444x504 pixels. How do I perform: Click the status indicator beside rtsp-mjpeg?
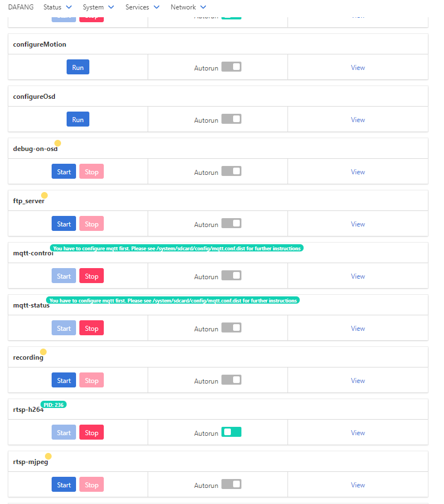tap(48, 456)
